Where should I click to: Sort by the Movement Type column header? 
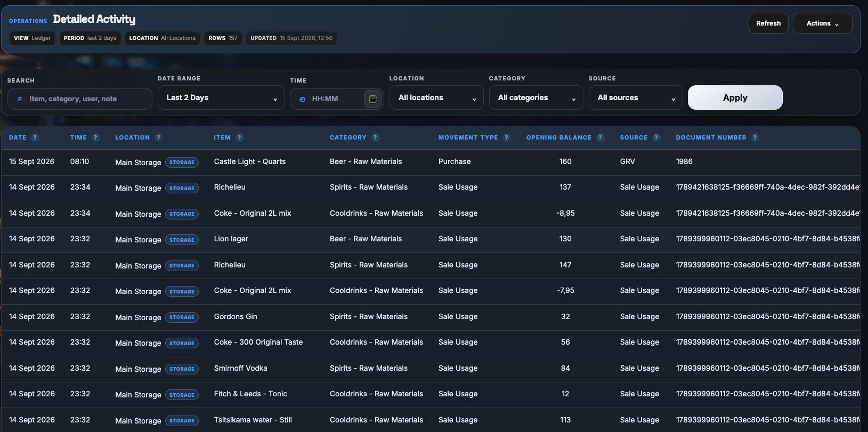(468, 137)
